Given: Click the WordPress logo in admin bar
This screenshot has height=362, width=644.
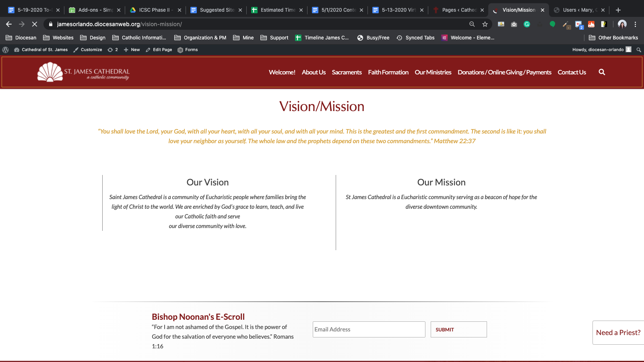Looking at the screenshot, I should (x=6, y=50).
